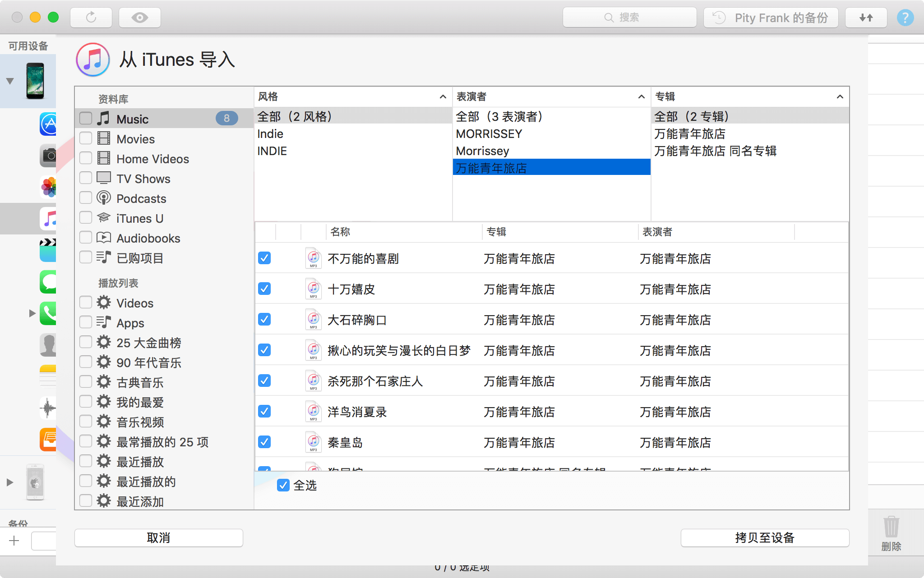Open the iBooks sidebar icon
Image resolution: width=924 pixels, height=578 pixels.
tap(48, 440)
